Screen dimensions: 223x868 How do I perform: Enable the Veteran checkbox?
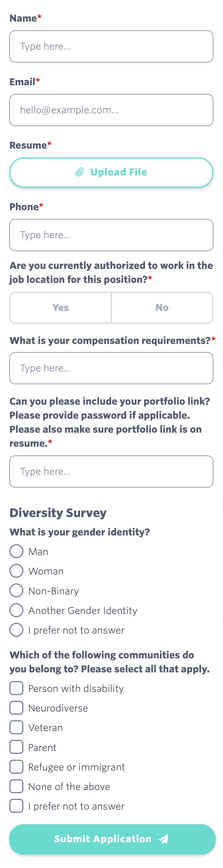coord(16,728)
